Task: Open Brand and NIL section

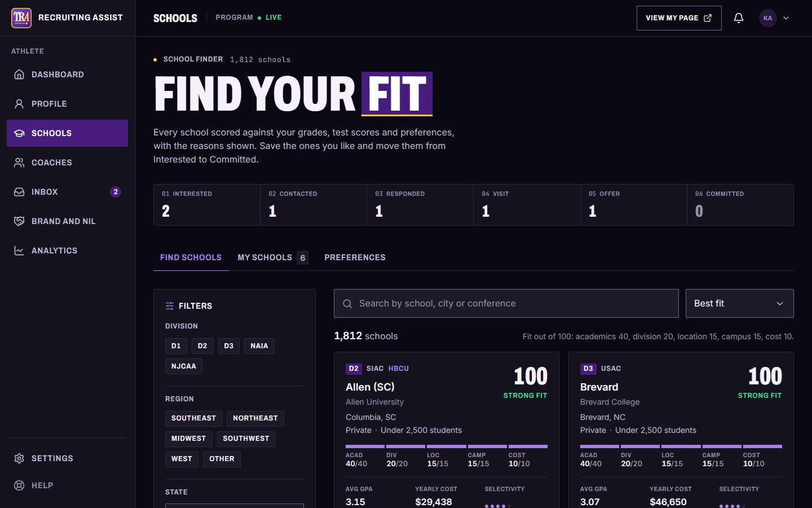Action: tap(67, 221)
